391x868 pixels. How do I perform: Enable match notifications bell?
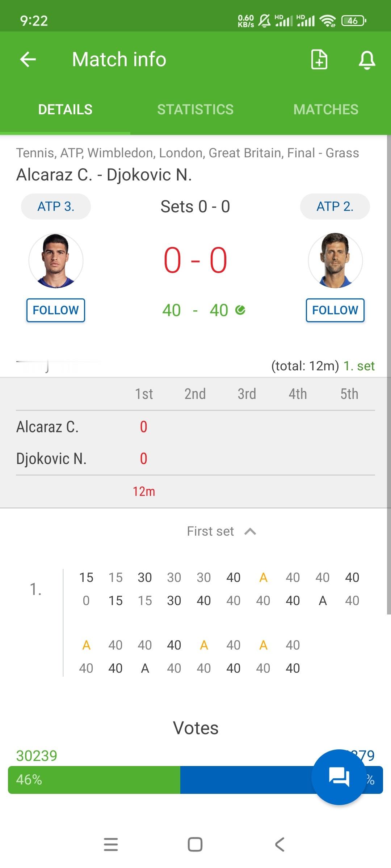click(x=367, y=60)
